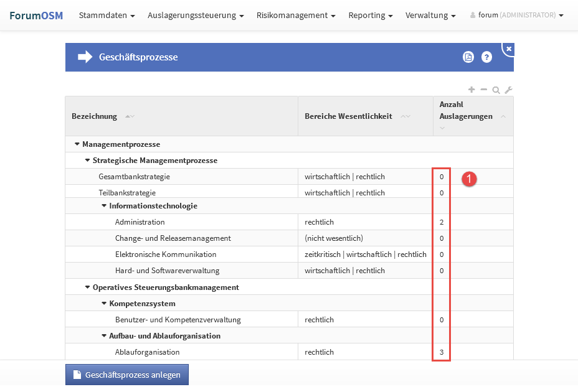Go to ForumOSM home logo
Viewport: 578px width, 392px height.
tap(36, 15)
